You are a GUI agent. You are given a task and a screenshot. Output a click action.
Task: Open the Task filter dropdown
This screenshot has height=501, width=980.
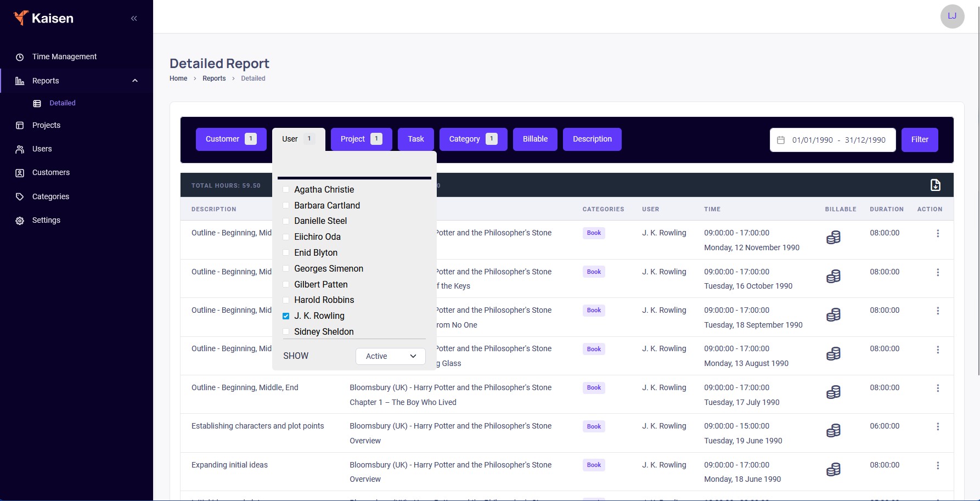[x=416, y=139]
